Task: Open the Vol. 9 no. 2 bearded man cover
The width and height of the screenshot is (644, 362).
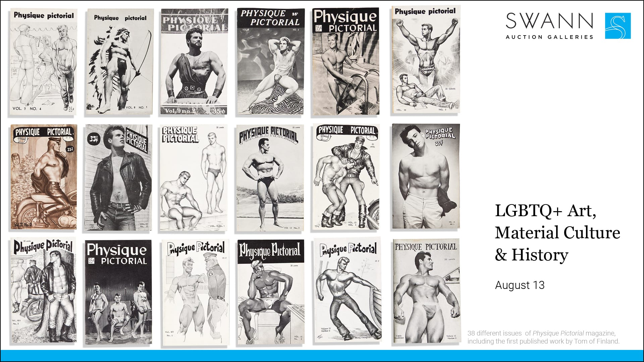Action: 195,62
